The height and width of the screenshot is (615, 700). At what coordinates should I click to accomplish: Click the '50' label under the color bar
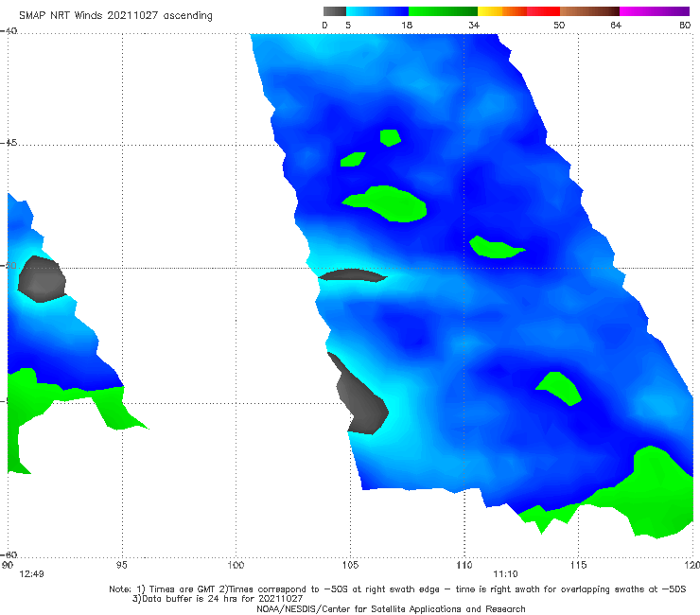point(559,26)
